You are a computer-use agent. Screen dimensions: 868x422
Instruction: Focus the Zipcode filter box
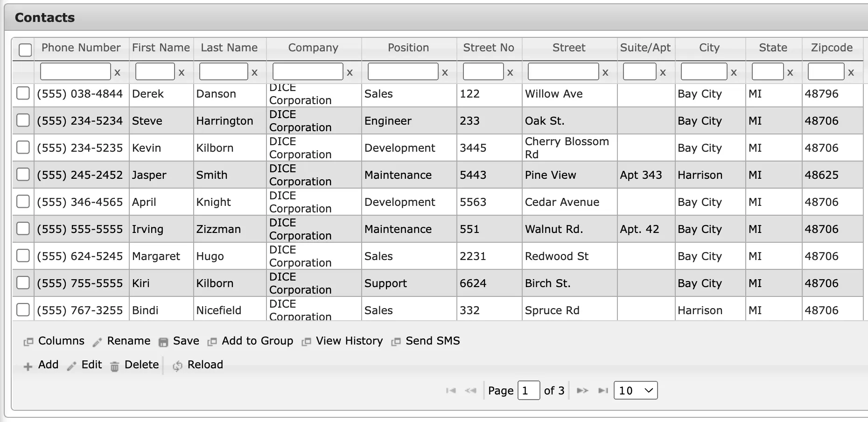(826, 71)
